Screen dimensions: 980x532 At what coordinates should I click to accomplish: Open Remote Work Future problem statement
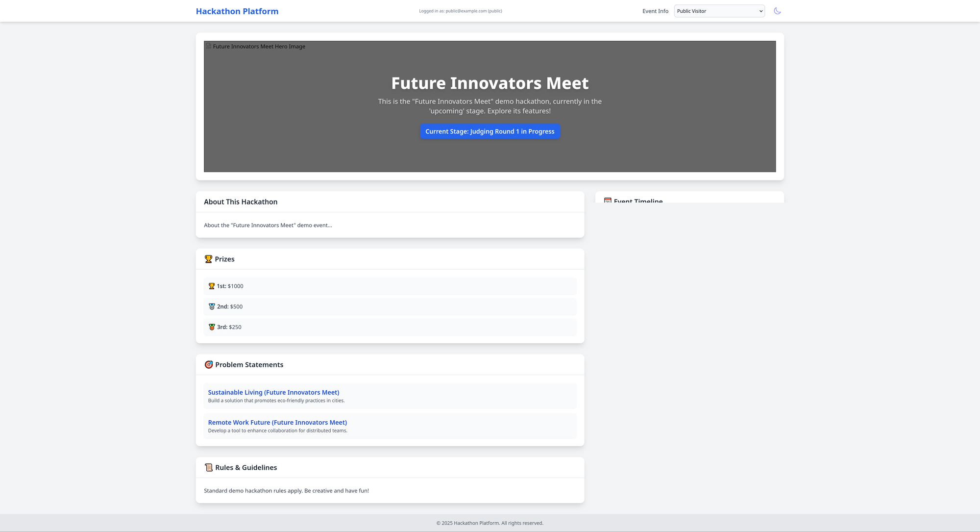[277, 422]
